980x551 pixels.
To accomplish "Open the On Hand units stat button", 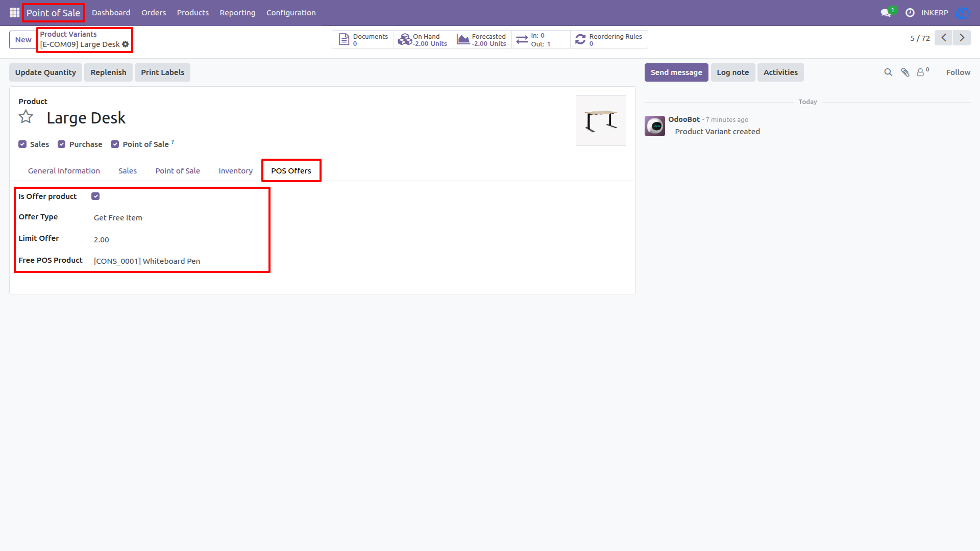I will [423, 40].
